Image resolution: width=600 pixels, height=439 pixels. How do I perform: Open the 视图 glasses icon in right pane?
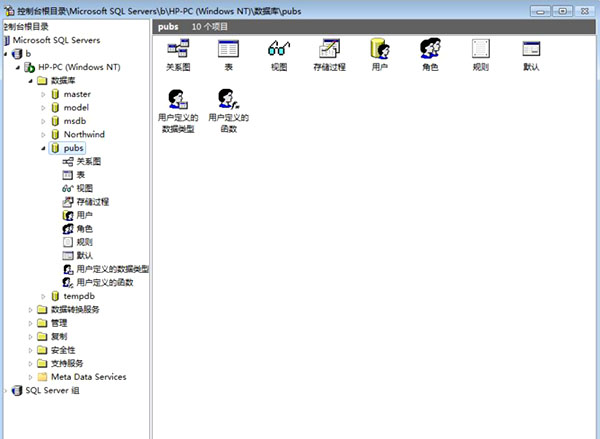coord(279,49)
